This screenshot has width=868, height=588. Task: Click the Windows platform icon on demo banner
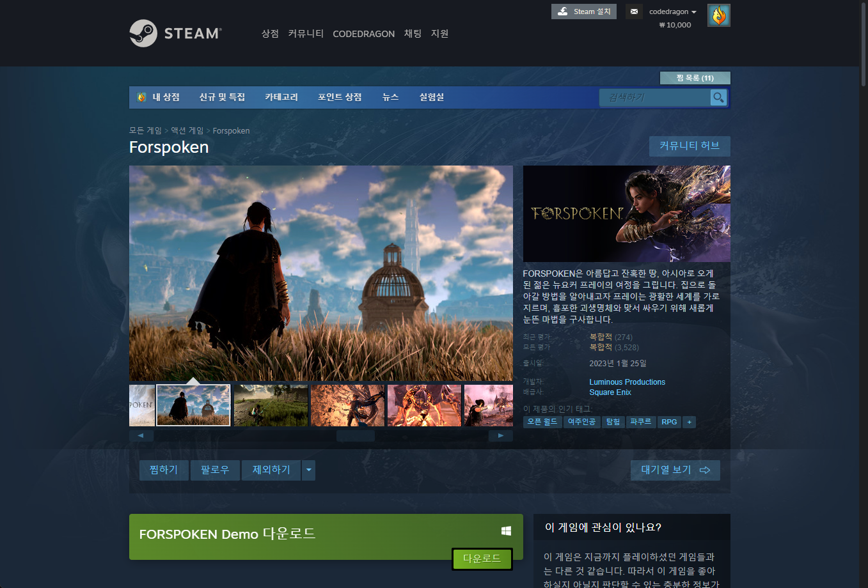(x=506, y=531)
